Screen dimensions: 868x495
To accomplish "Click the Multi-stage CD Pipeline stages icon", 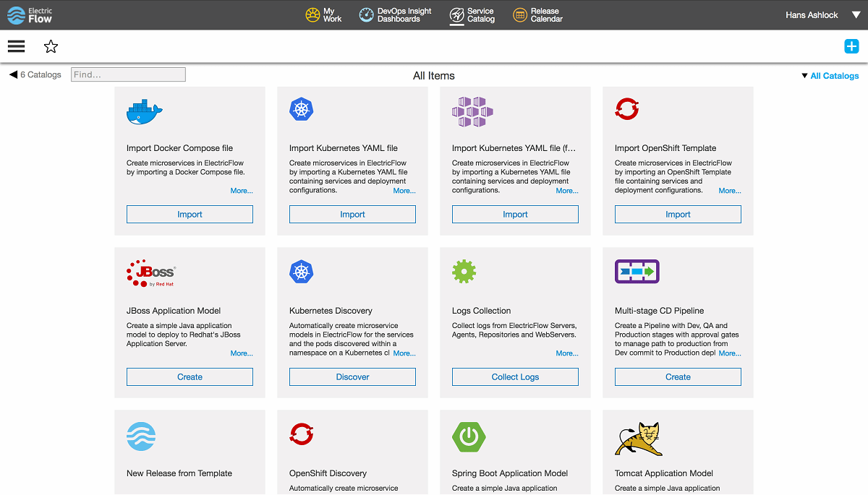I will coord(637,272).
